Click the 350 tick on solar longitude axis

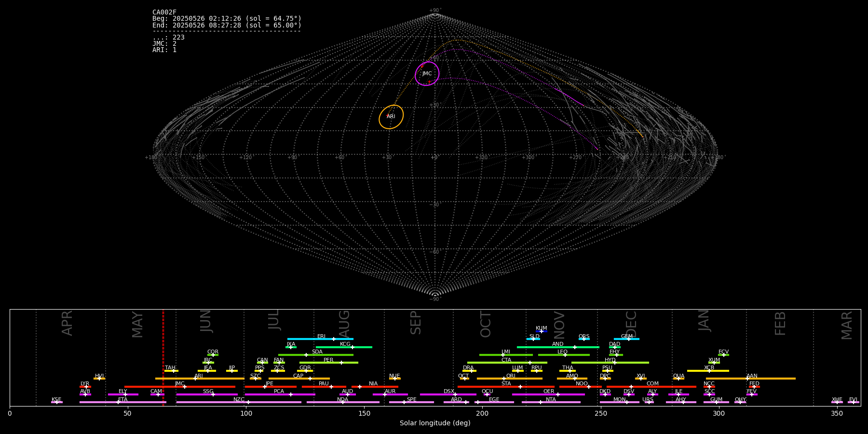(x=837, y=413)
